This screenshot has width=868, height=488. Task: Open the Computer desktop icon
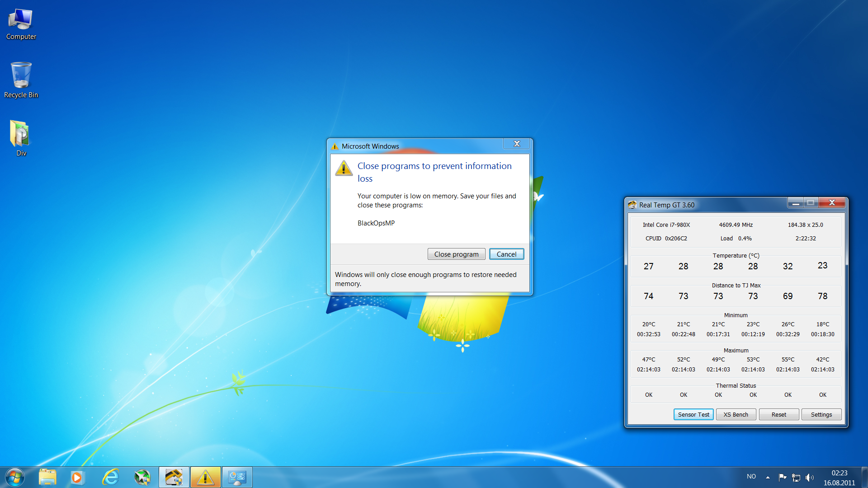pos(21,24)
